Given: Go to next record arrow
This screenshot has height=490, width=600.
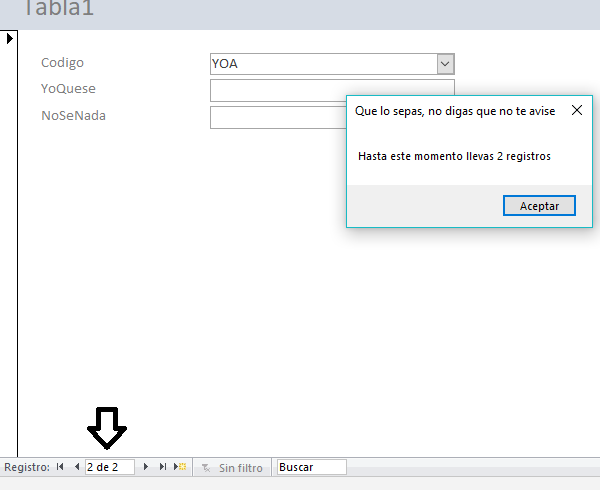Looking at the screenshot, I should 145,467.
